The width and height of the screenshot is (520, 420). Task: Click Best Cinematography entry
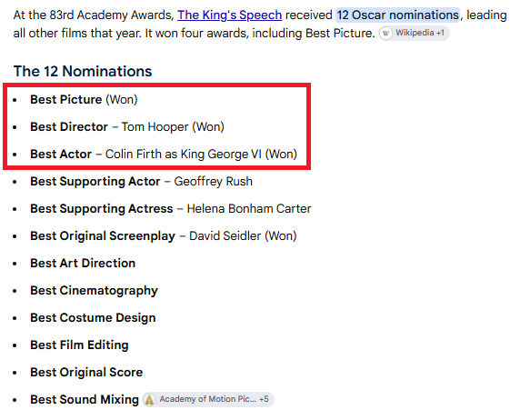pyautogui.click(x=95, y=291)
